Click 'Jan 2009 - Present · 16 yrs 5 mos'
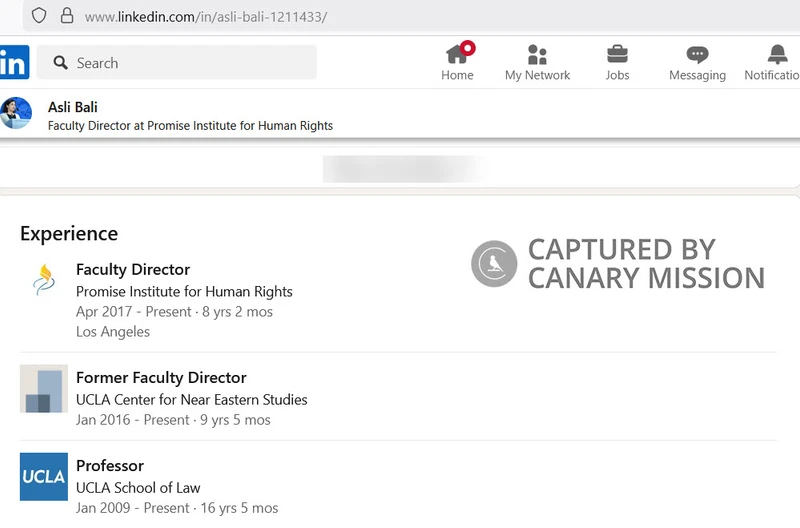 tap(177, 508)
